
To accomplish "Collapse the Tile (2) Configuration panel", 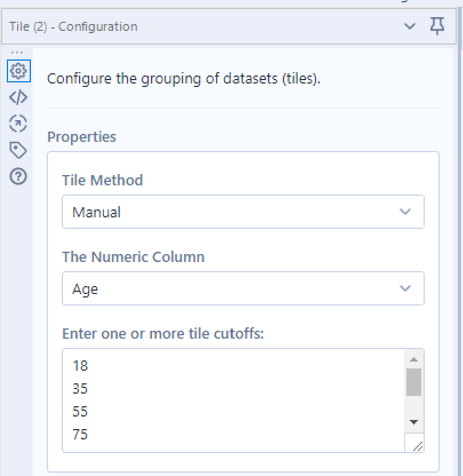I will pyautogui.click(x=409, y=26).
